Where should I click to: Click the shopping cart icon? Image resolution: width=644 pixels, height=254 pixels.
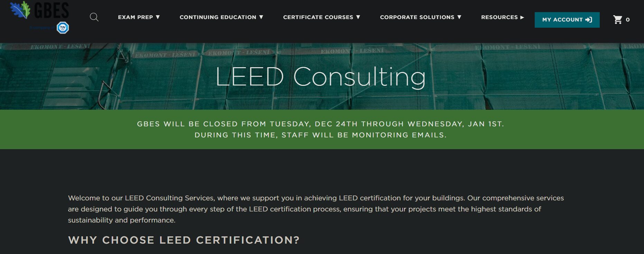click(618, 20)
